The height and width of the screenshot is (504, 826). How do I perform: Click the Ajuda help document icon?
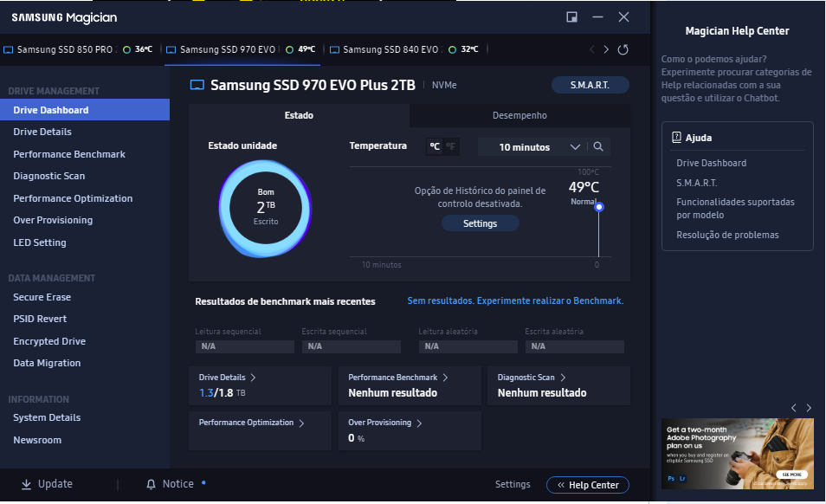[x=676, y=138]
